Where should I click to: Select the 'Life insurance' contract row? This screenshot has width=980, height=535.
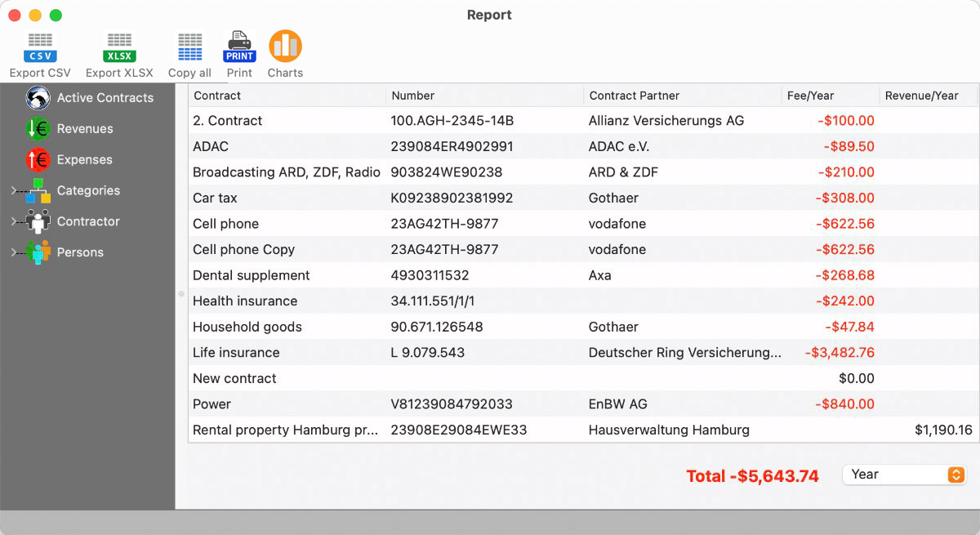(x=583, y=353)
